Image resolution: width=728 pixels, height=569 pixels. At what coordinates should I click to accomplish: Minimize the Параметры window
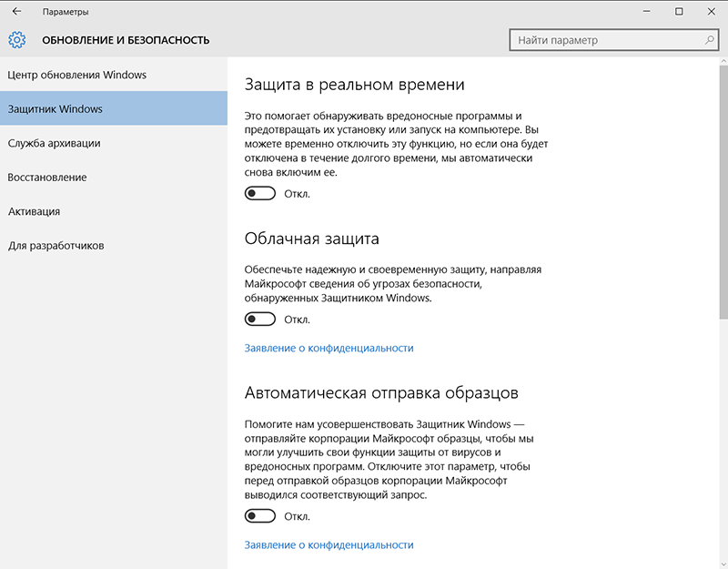point(646,12)
